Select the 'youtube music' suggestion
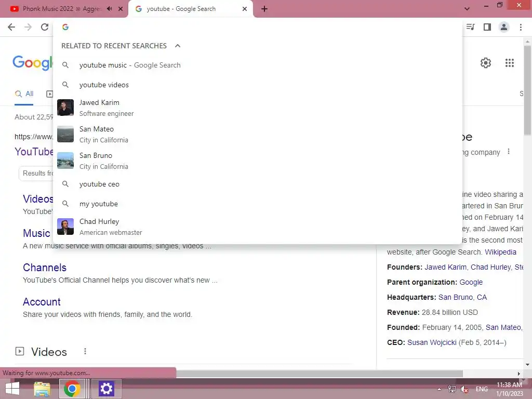Viewport: 532px width, 399px height. pos(258,65)
